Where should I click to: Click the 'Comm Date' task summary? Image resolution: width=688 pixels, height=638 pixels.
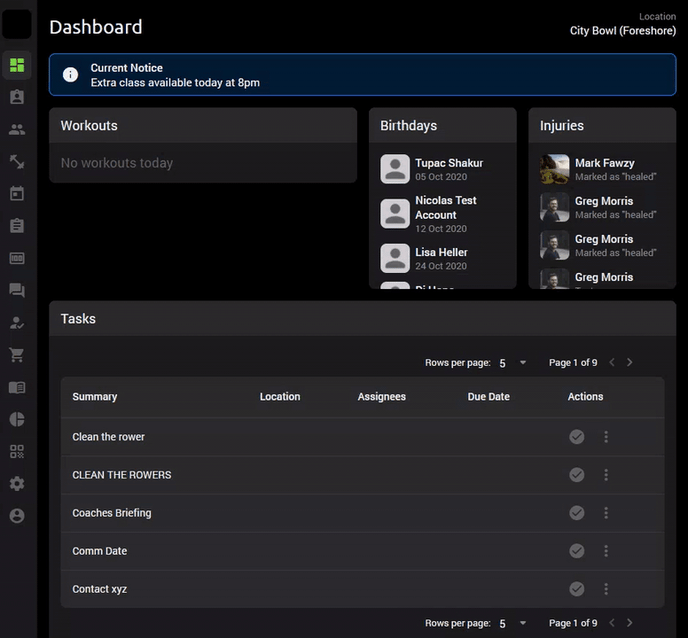100,551
